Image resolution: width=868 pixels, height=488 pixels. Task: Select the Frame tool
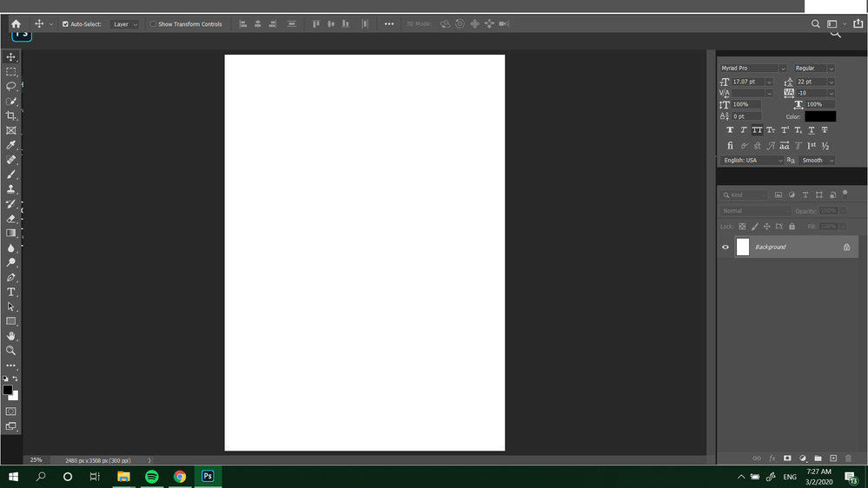[11, 130]
